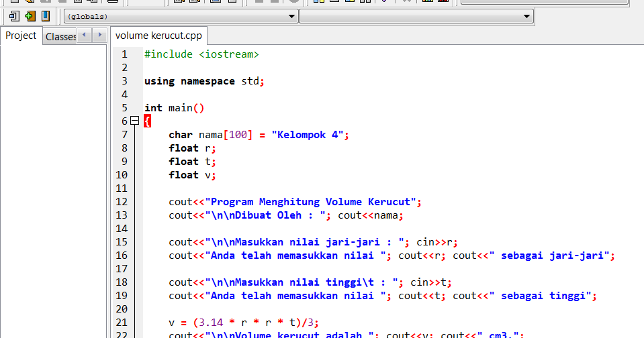Screen dimensions: 644x338
Task: Click the 'cout<<r;' statement on line 16
Action: [422, 256]
